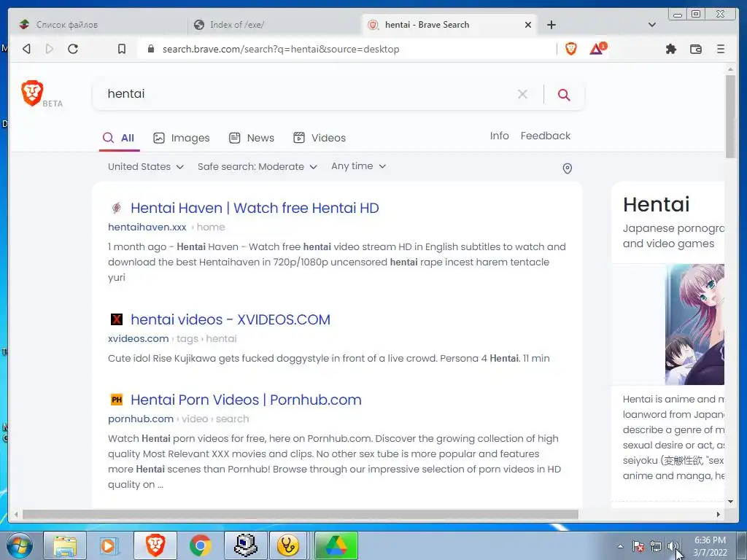Show hidden tray icons arrow

coord(620,546)
